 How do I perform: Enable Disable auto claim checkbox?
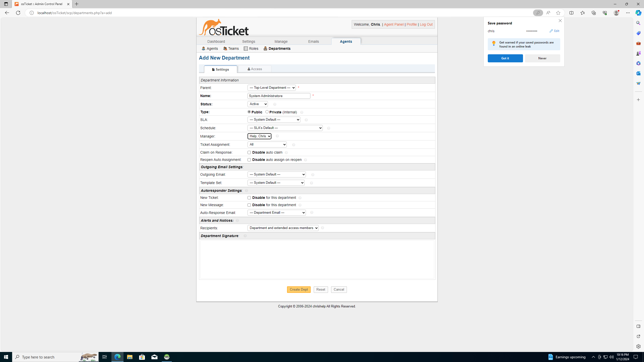[249, 153]
